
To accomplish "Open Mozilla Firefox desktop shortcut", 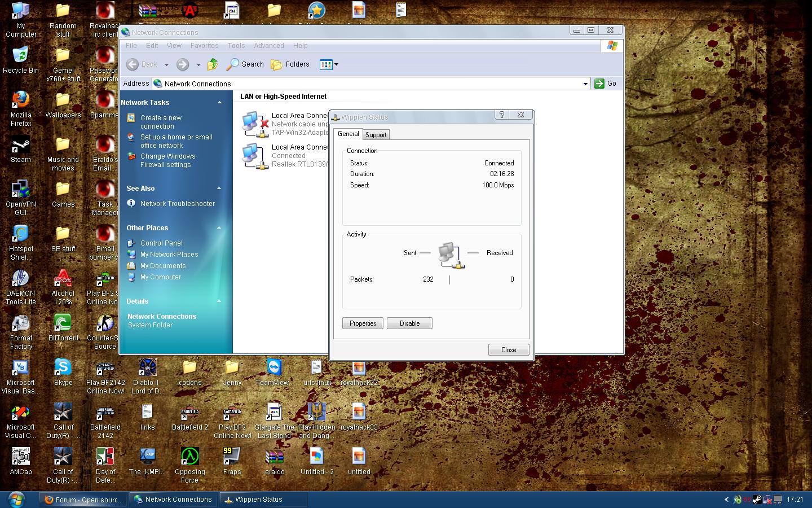I will point(21,100).
